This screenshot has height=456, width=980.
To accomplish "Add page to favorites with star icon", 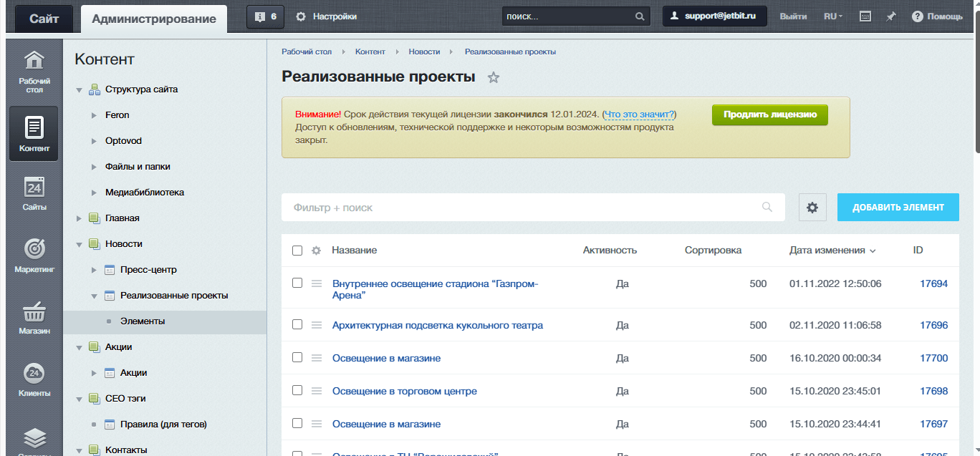I will [494, 77].
